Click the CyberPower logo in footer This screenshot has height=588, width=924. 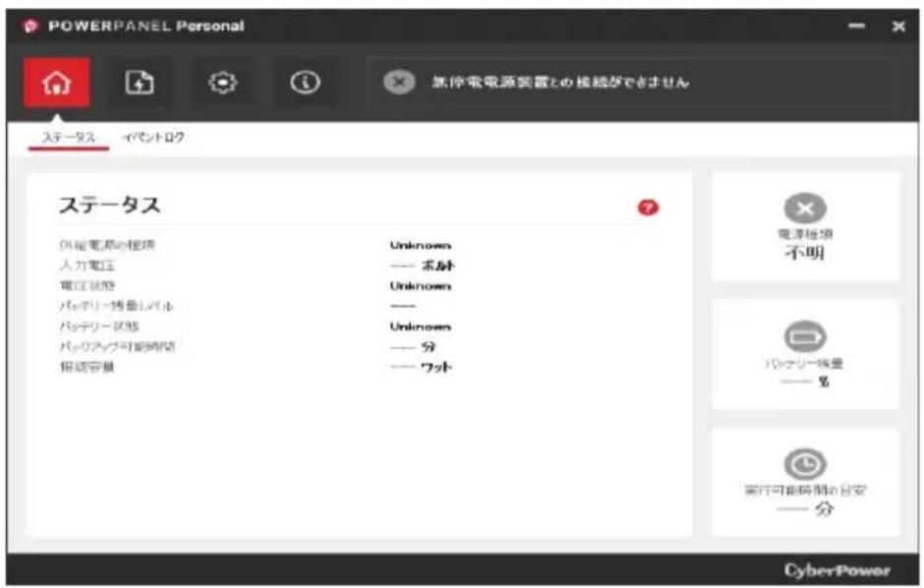pos(837,570)
